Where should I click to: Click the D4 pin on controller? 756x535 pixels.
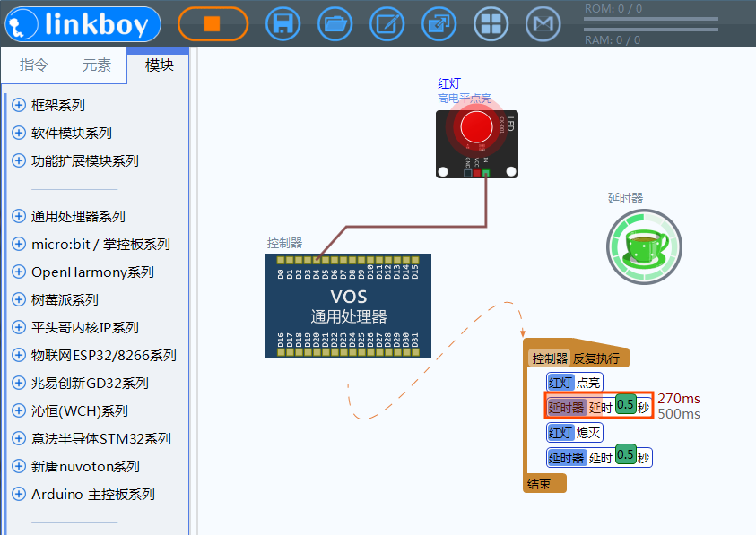click(317, 260)
